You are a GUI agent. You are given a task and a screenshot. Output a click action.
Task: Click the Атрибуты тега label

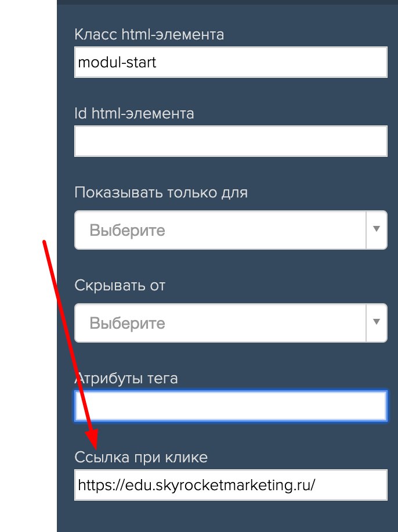pos(126,378)
